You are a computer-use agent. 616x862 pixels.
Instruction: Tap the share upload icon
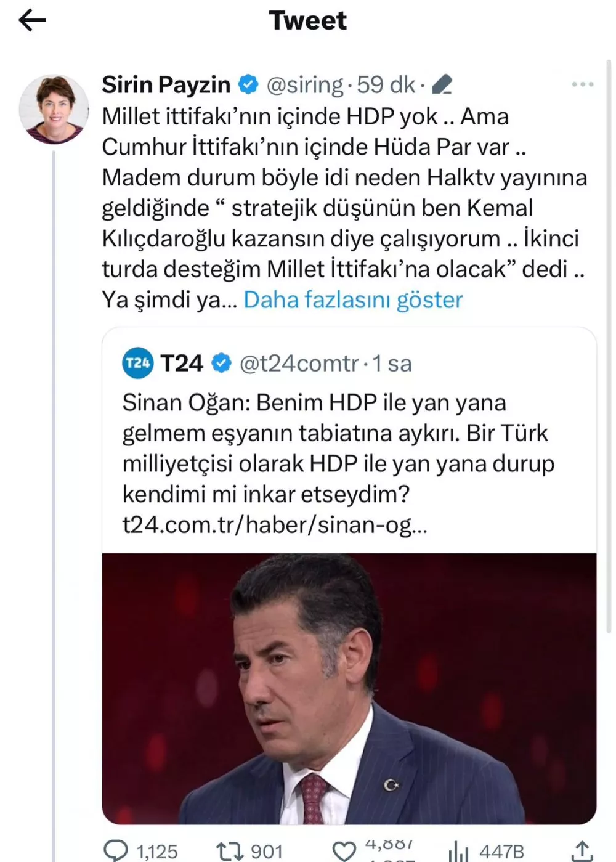click(x=582, y=851)
